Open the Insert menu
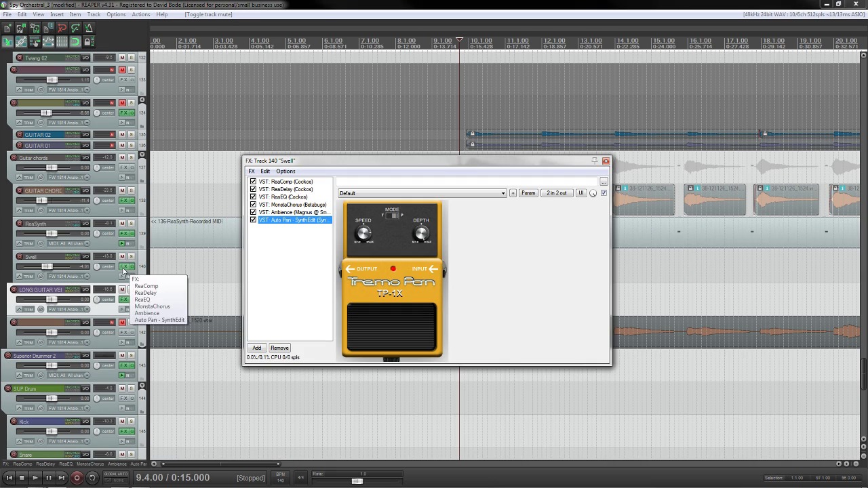 tap(57, 14)
